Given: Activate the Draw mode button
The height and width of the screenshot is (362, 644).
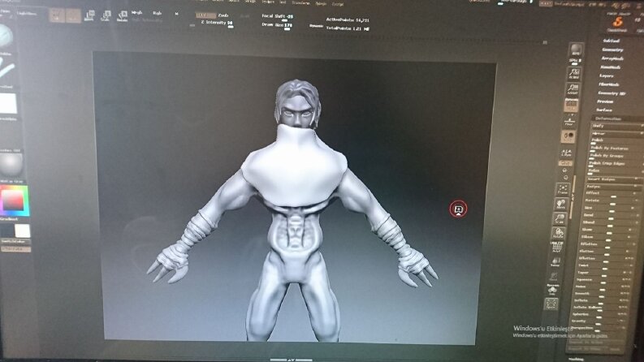Looking at the screenshot, I should coord(73,15).
